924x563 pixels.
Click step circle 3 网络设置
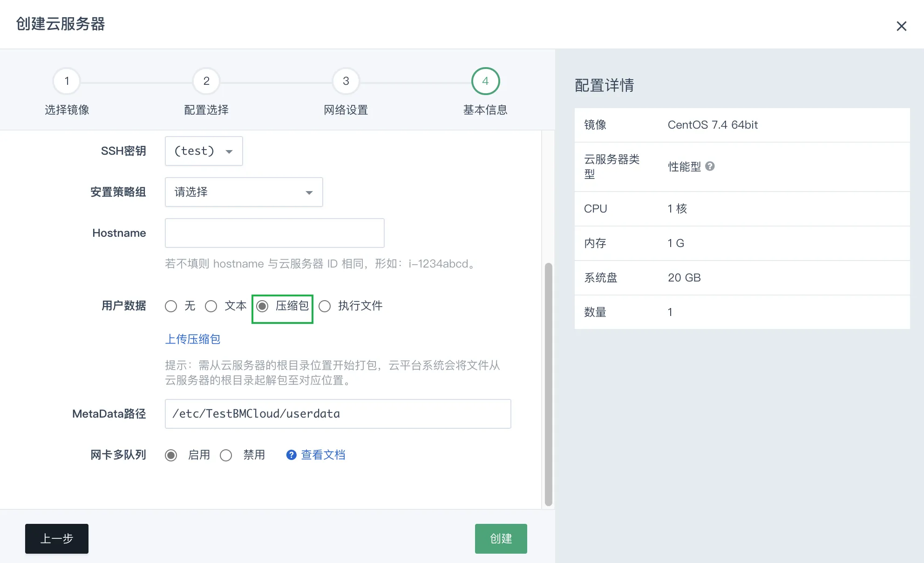click(345, 81)
